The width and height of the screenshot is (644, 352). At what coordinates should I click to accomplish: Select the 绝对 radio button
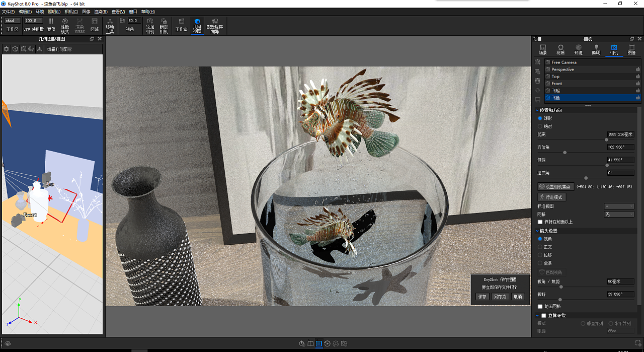pyautogui.click(x=540, y=126)
